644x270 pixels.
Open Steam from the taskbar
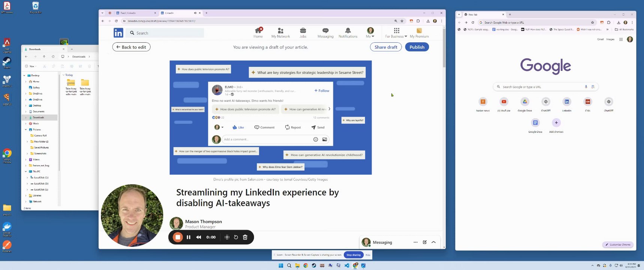314,265
